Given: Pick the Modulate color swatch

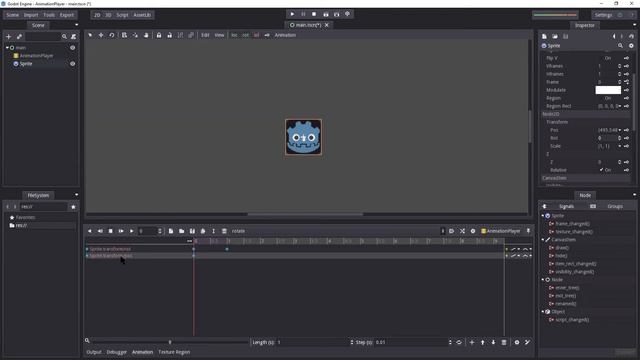Looking at the screenshot, I should tap(608, 90).
